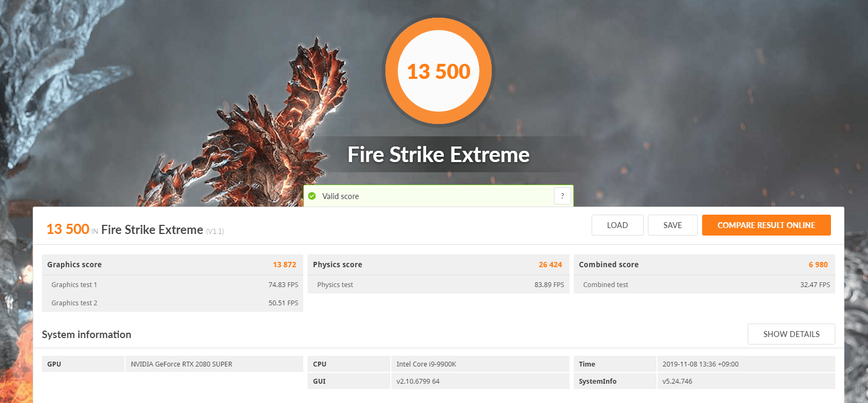Select the Graphics test 2 row
This screenshot has width=868, height=403.
(172, 303)
